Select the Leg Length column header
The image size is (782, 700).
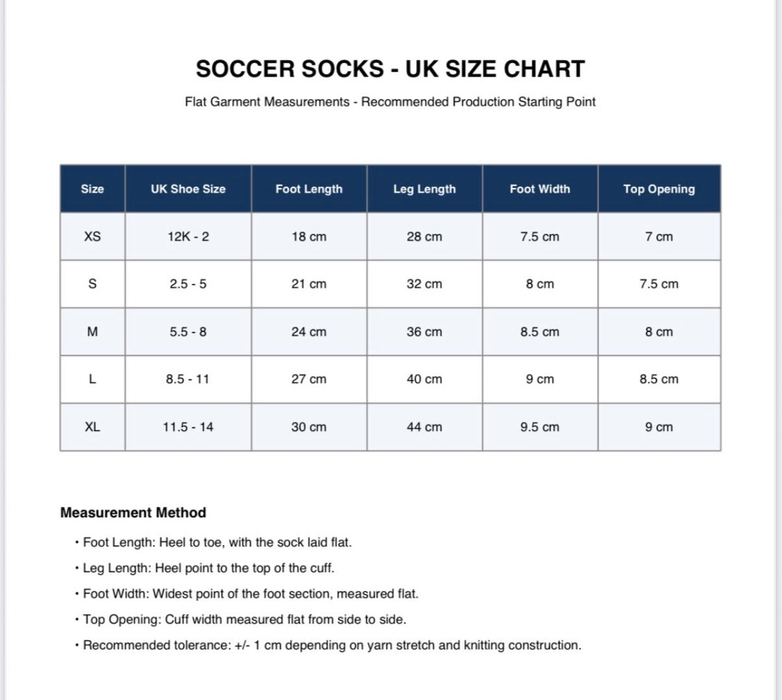pyautogui.click(x=425, y=189)
